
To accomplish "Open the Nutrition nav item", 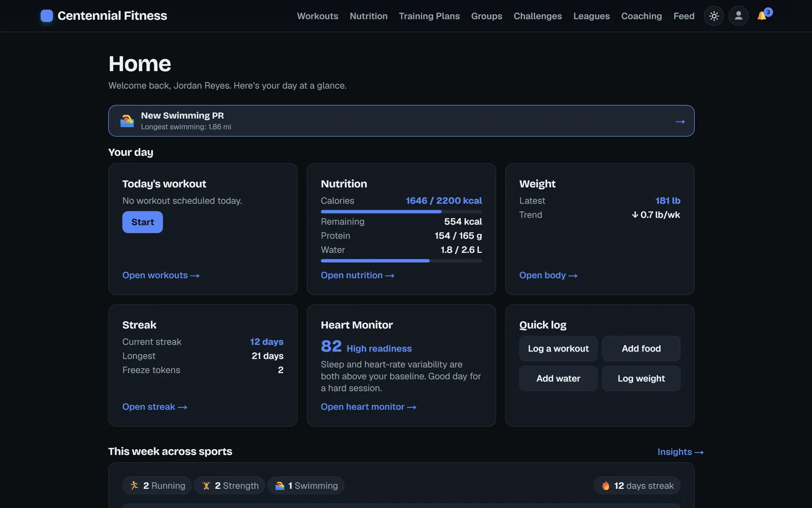I will 369,16.
